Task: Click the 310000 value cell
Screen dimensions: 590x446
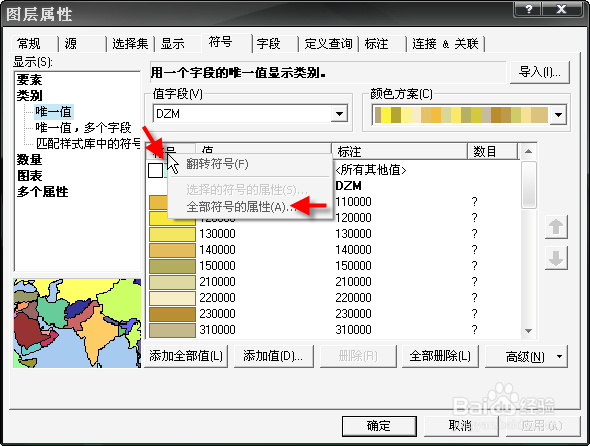Action: (x=217, y=330)
